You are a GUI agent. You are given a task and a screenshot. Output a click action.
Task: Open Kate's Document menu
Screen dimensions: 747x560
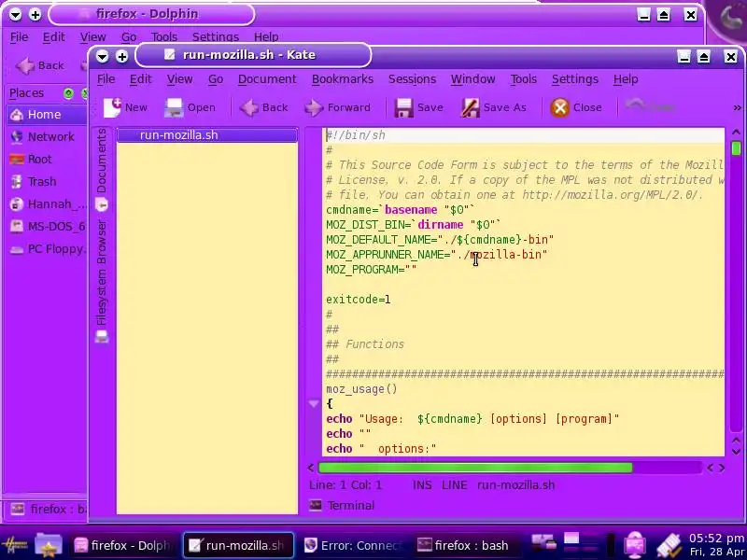[x=267, y=79]
